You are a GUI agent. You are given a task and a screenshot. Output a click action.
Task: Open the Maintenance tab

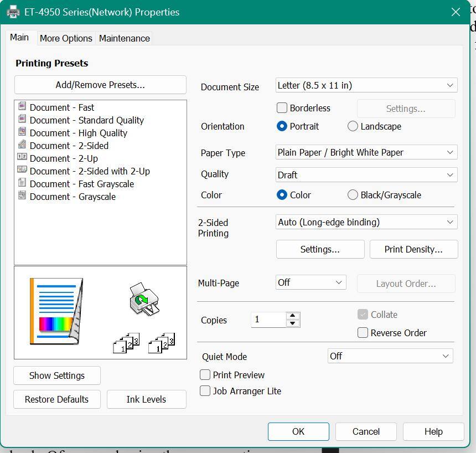tap(124, 38)
